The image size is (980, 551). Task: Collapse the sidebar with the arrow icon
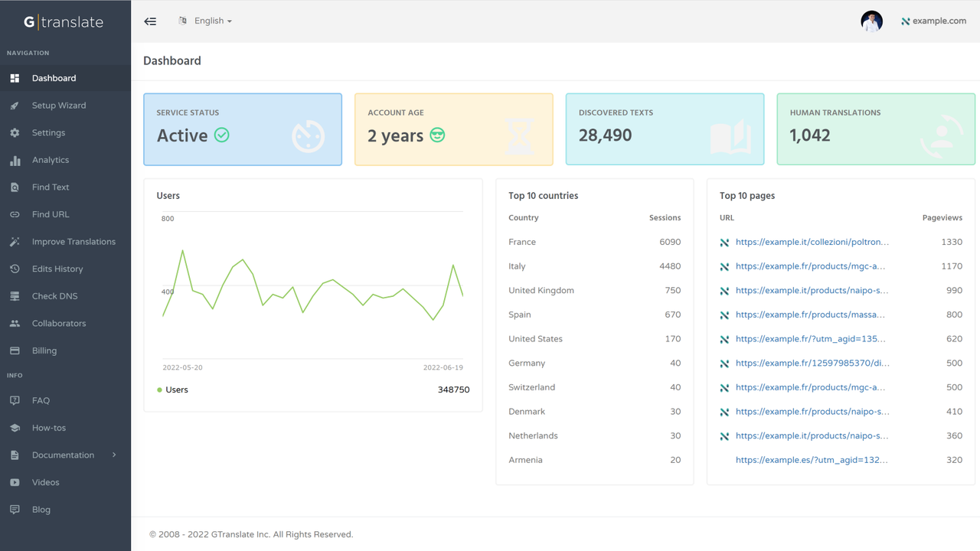coord(150,21)
